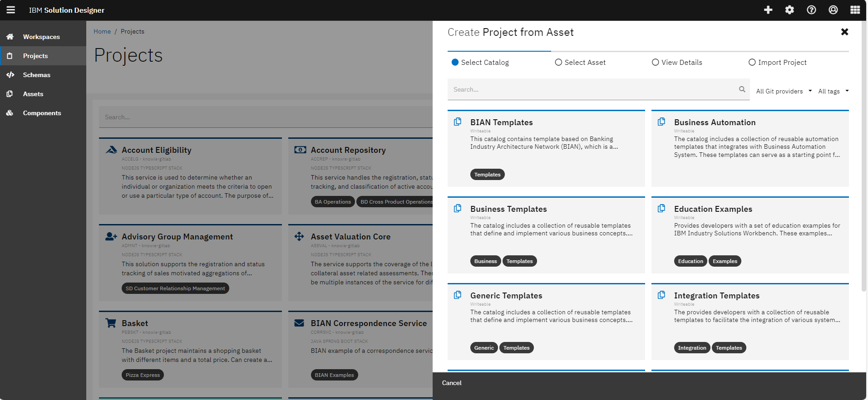Click the Account Eligibility project icon
The image size is (868, 400).
pos(111,150)
